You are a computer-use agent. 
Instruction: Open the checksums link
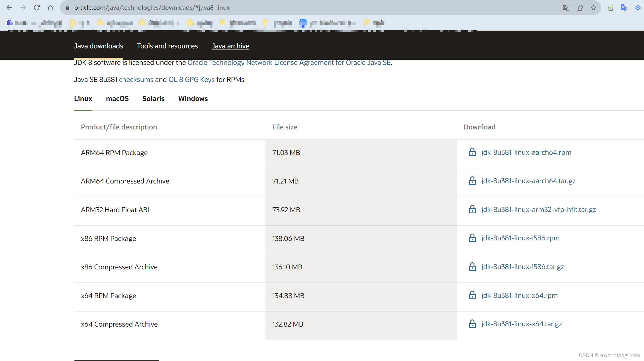coord(136,80)
